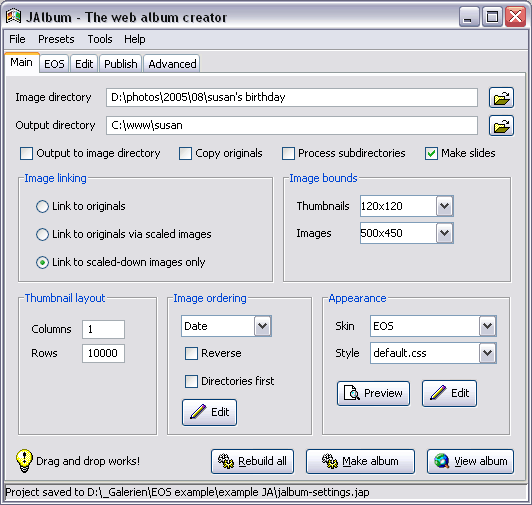
Task: Browse for image directory folder icon
Action: 501,98
